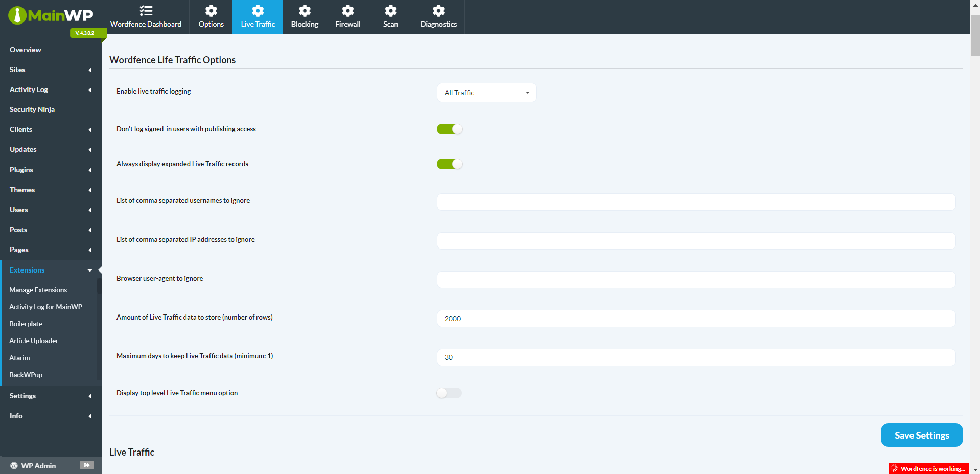Open the Settings menu item
The image size is (980, 474).
22,396
